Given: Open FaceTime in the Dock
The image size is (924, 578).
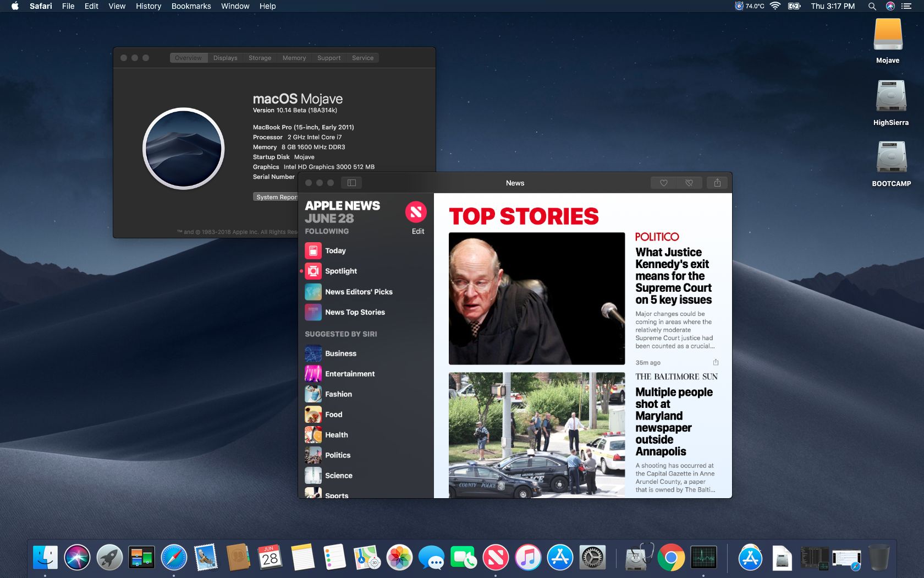Looking at the screenshot, I should [464, 558].
